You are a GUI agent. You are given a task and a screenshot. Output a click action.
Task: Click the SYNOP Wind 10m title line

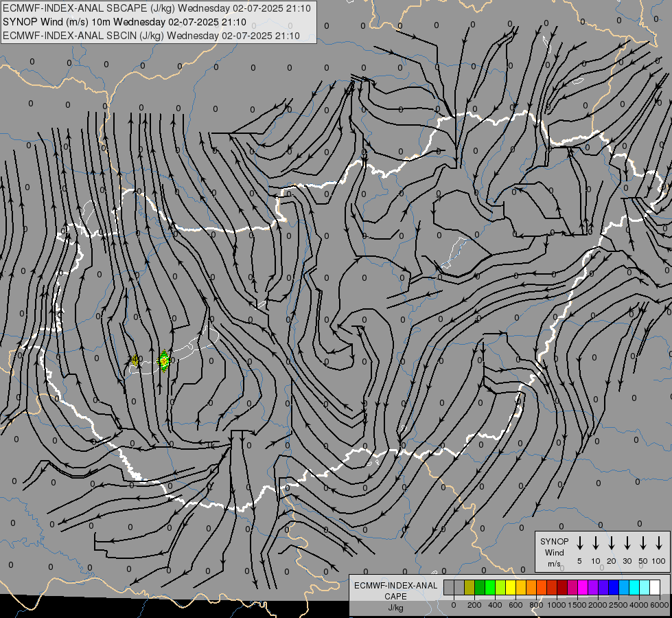(124, 22)
